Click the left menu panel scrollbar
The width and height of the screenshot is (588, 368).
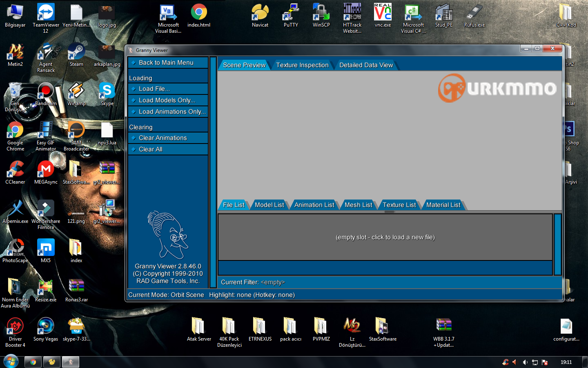[213, 172]
